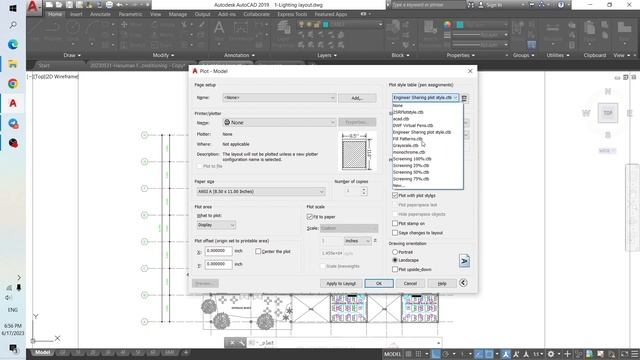
Task: Expand the Layers panel flyout
Action: (x=327, y=55)
